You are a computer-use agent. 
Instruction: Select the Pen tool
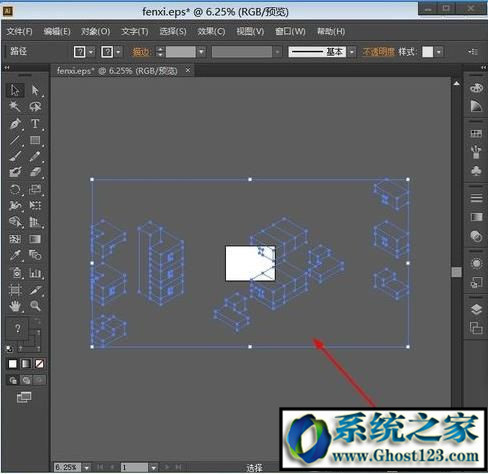[15, 124]
